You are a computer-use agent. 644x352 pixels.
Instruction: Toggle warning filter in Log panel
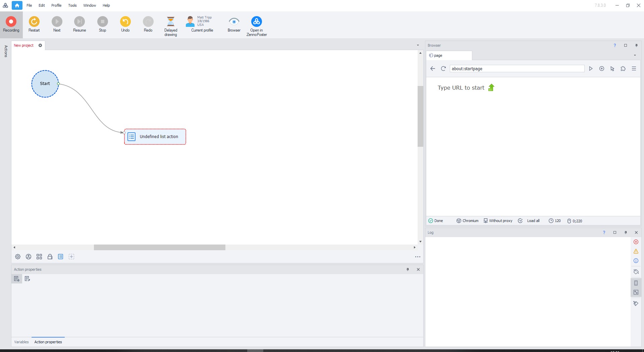(636, 251)
